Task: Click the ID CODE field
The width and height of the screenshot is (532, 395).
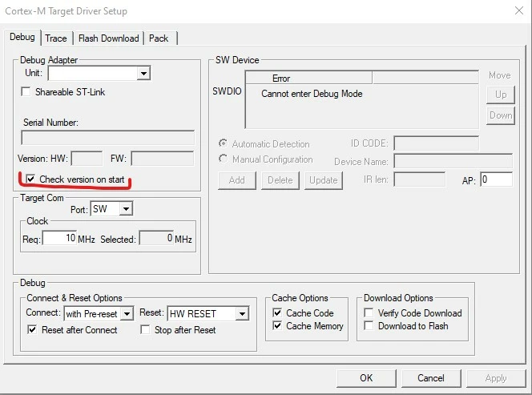Action: point(437,143)
